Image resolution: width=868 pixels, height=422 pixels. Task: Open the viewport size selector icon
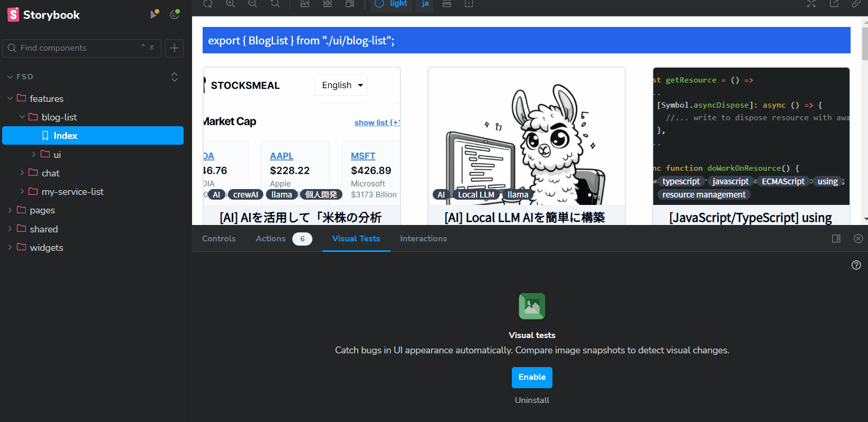[x=349, y=4]
